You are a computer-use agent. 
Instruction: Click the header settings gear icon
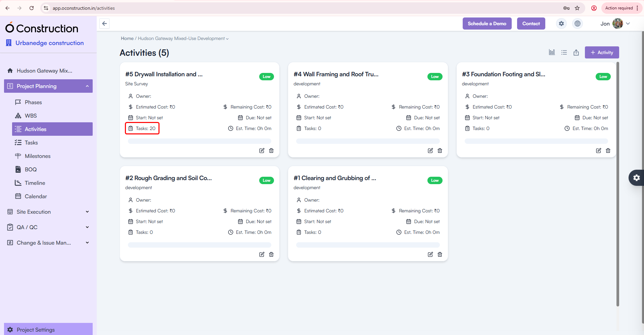[561, 24]
